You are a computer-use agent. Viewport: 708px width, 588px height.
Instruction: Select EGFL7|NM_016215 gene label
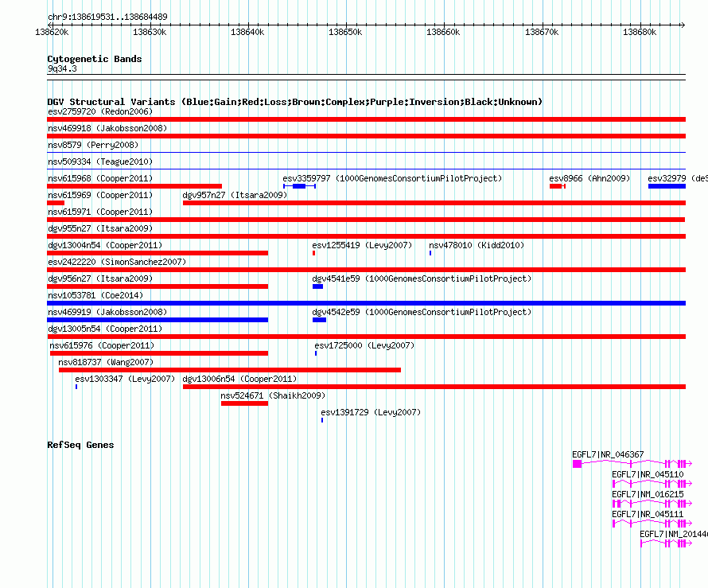[x=648, y=494]
